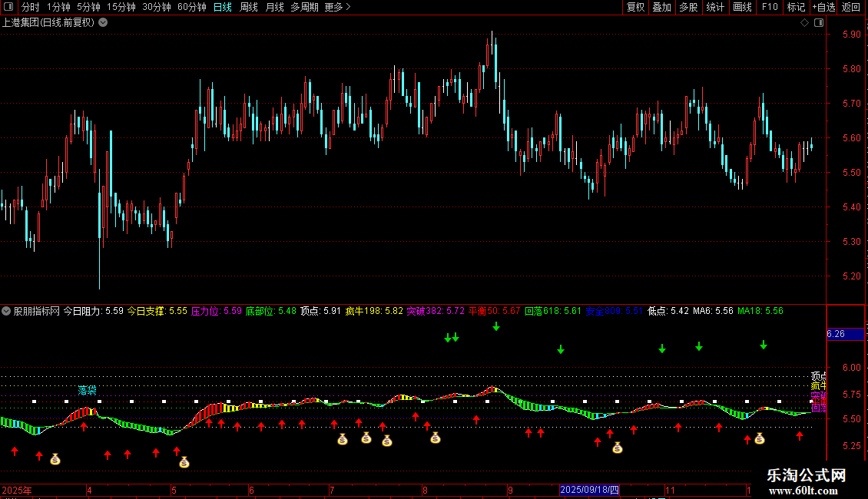Click the 顶点 level label at right edge

click(x=819, y=376)
